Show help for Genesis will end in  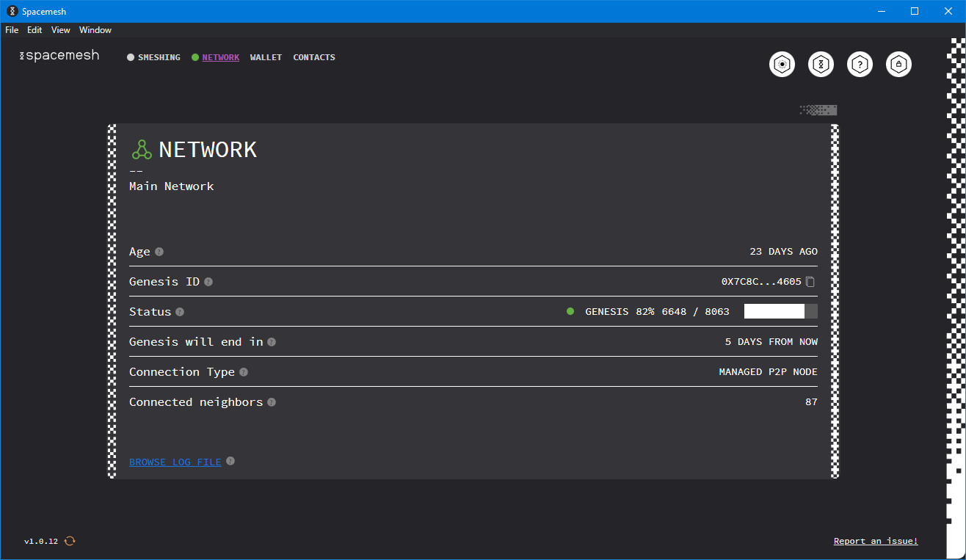point(272,342)
